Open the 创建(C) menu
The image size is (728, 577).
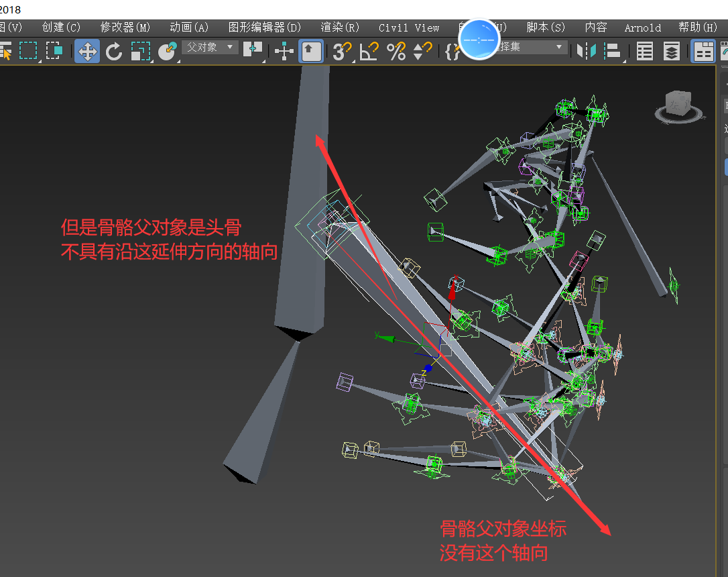(61, 28)
